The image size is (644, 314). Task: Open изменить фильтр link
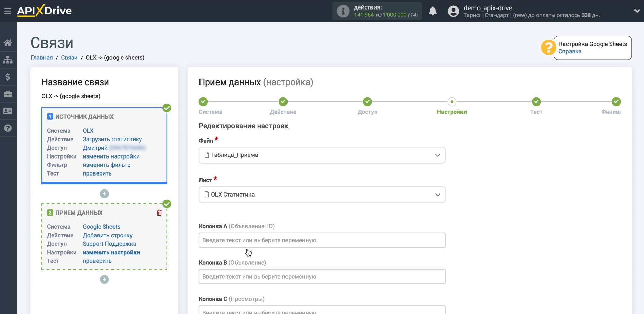(107, 165)
